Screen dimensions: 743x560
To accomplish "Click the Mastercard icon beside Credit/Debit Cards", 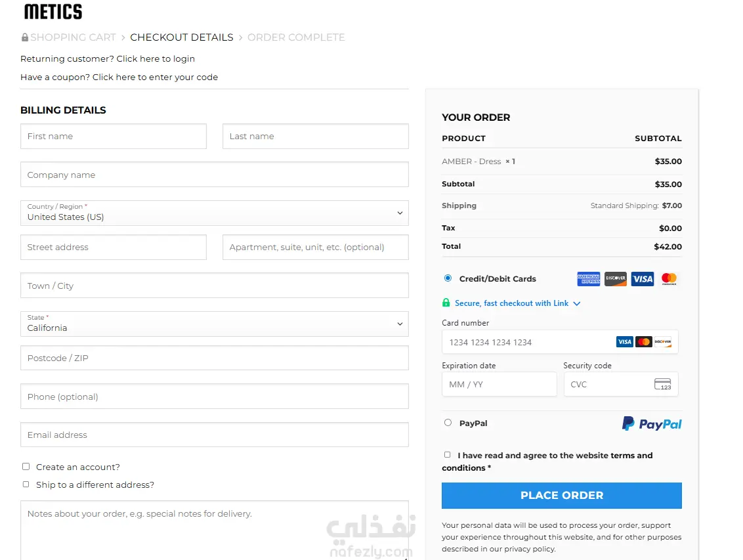I will tap(669, 279).
